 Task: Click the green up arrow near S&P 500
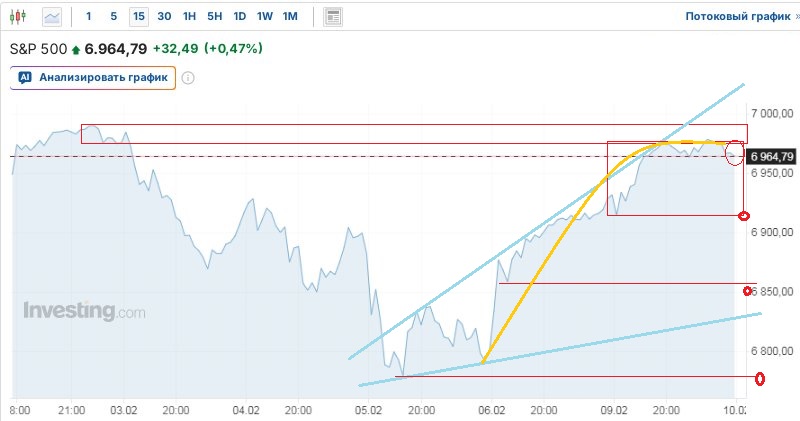pyautogui.click(x=75, y=48)
